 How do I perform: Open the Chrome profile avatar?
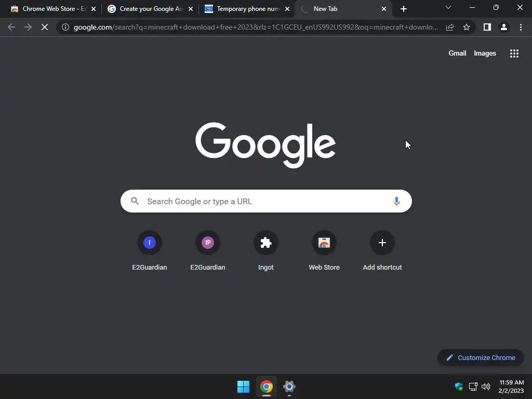(x=504, y=27)
